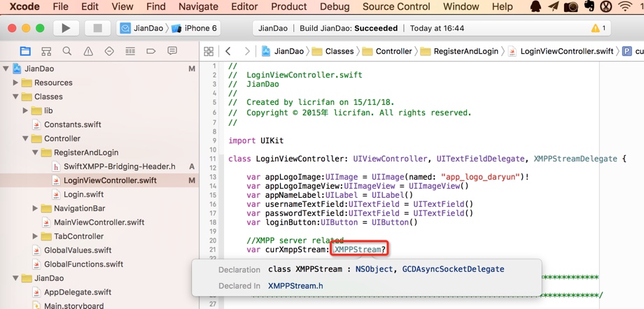Open the File menu

61,6
